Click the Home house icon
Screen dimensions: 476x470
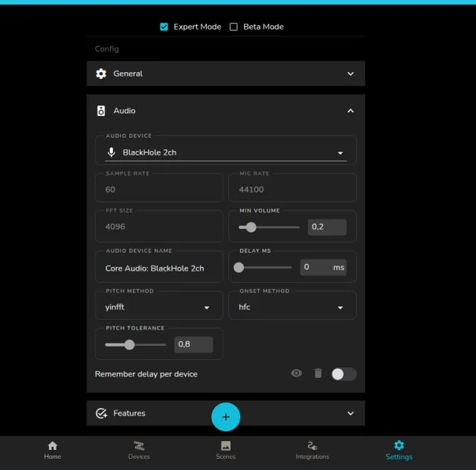tap(53, 445)
